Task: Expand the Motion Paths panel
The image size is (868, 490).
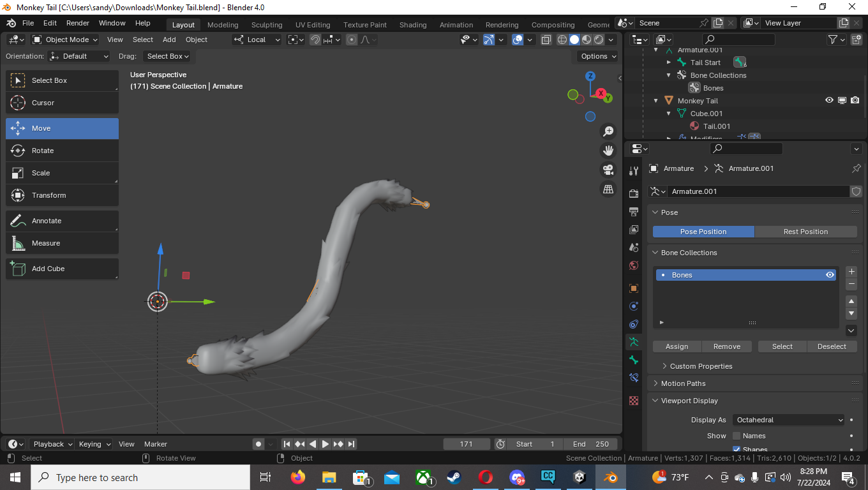Action: 683,383
